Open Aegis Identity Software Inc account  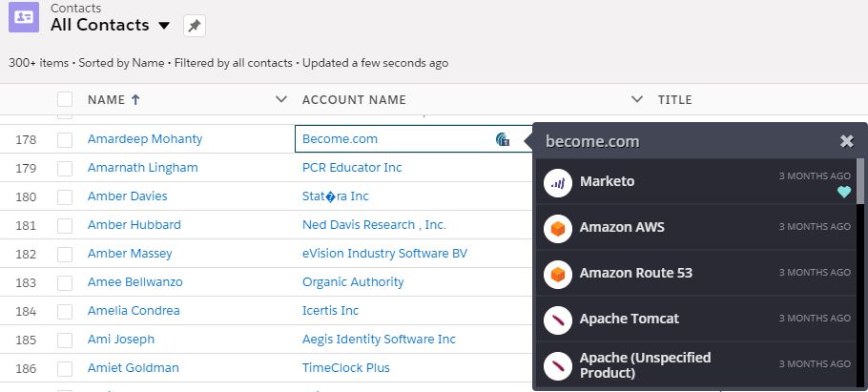tap(380, 340)
